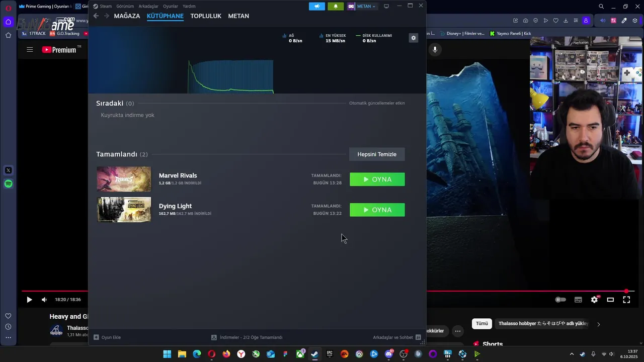The width and height of the screenshot is (644, 362).
Task: Select the KÜTÜPHANE tab
Action: 165,16
